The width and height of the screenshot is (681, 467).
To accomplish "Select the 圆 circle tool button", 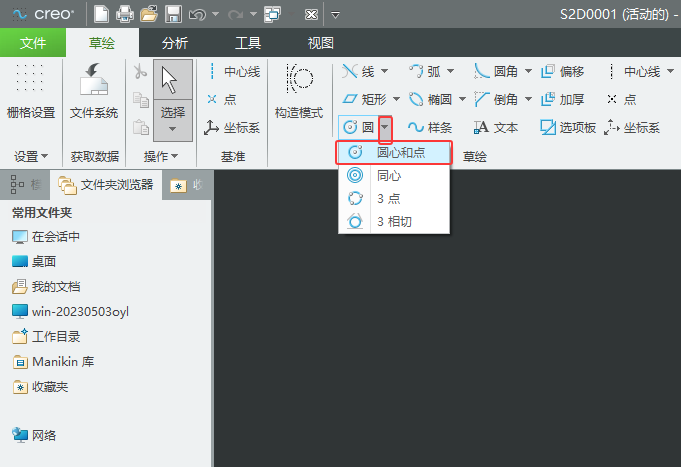I will pos(358,128).
